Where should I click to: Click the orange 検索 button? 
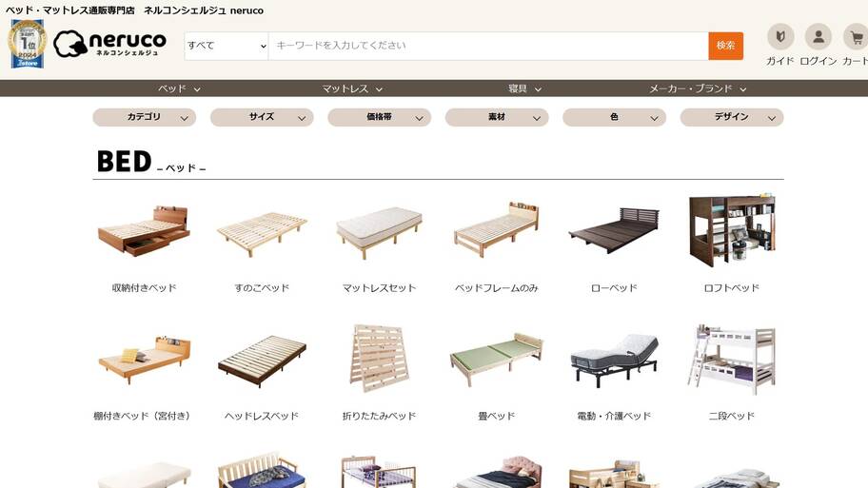726,46
